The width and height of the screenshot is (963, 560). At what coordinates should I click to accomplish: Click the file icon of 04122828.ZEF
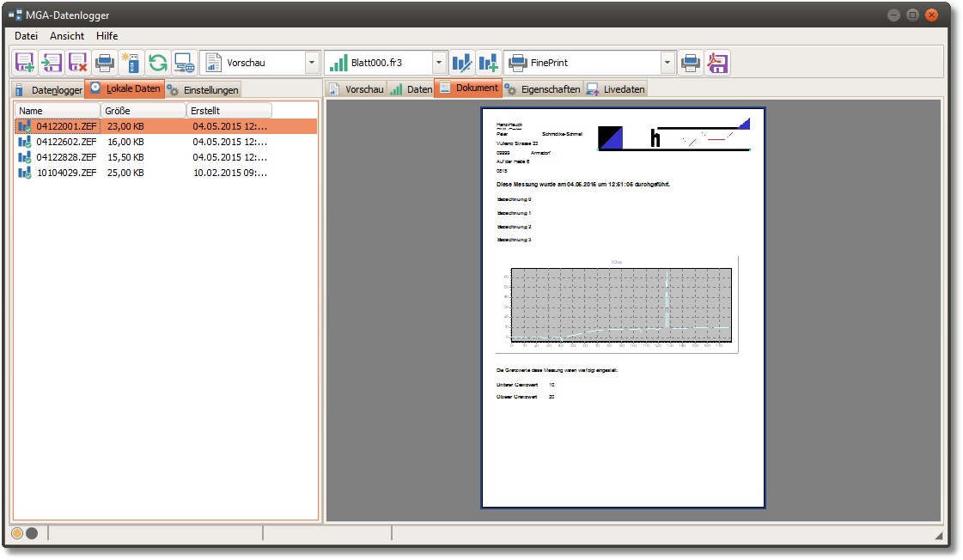coord(25,157)
